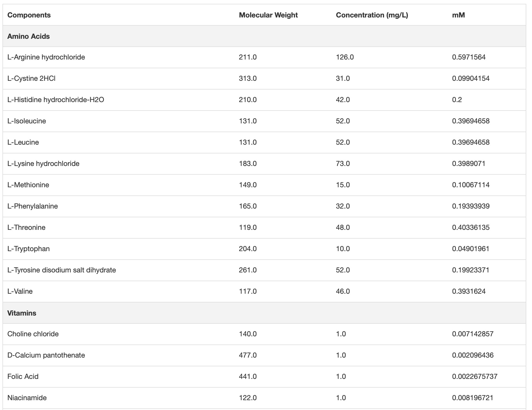
Task: Click the Molecular Weight column header
Action: click(268, 15)
